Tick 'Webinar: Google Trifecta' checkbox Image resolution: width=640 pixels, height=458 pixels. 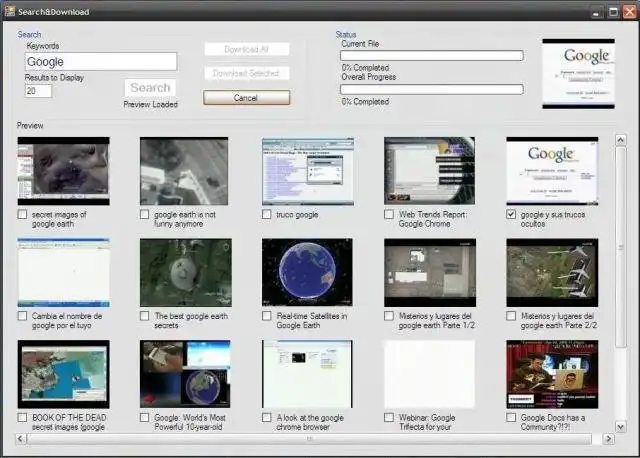point(389,418)
